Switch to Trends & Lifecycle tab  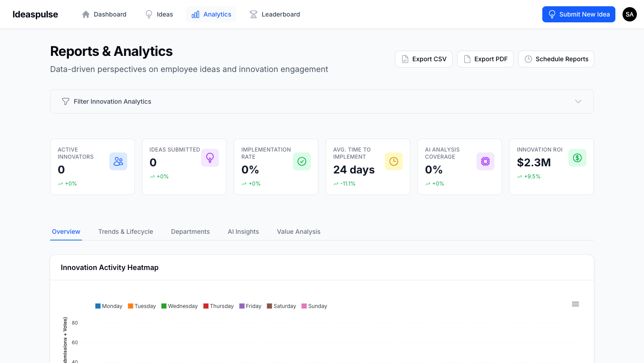coord(126,232)
